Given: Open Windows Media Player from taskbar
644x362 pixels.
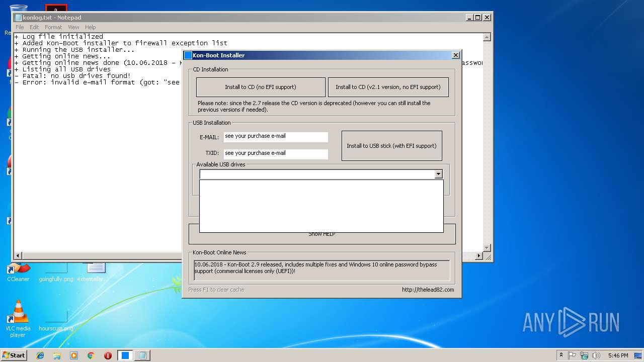Looking at the screenshot, I should point(74,355).
